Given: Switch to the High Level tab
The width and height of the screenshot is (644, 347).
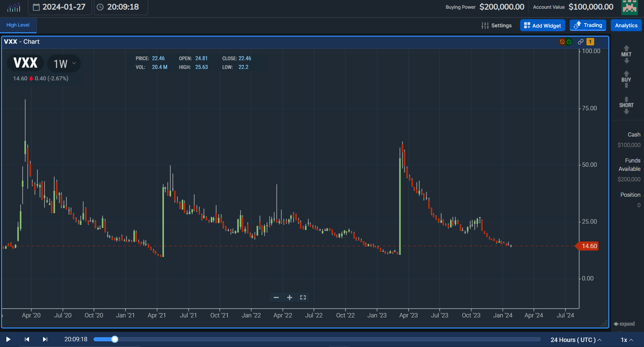Looking at the screenshot, I should coord(18,25).
